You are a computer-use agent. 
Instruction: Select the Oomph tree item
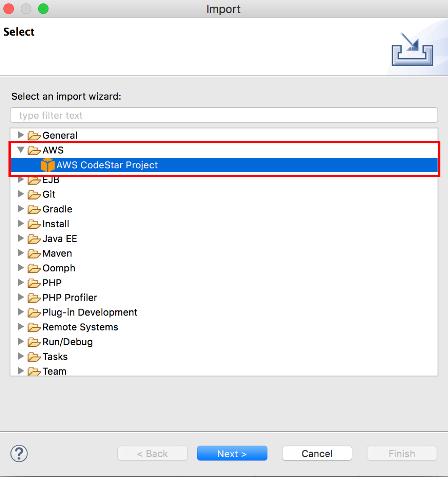pos(59,268)
